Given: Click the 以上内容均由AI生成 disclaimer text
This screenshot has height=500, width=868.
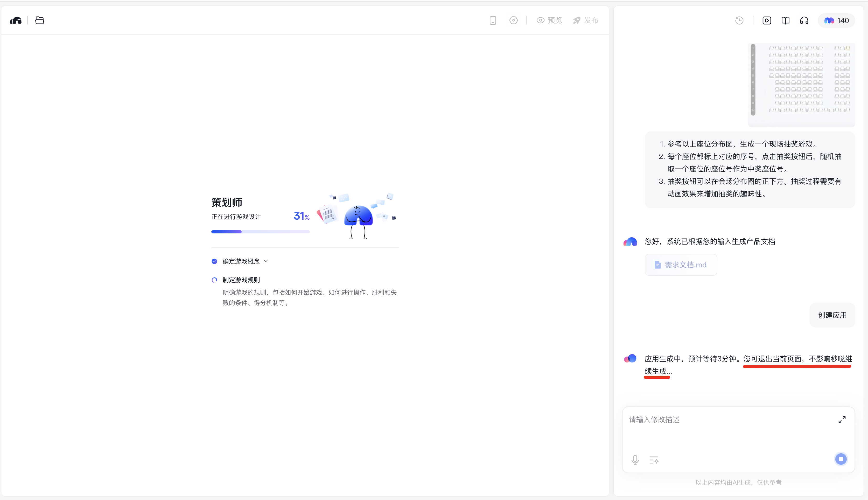Looking at the screenshot, I should point(739,482).
